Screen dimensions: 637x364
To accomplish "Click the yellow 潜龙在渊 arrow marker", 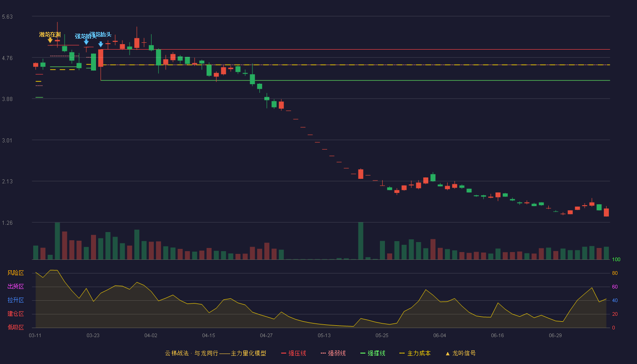I will pos(50,40).
